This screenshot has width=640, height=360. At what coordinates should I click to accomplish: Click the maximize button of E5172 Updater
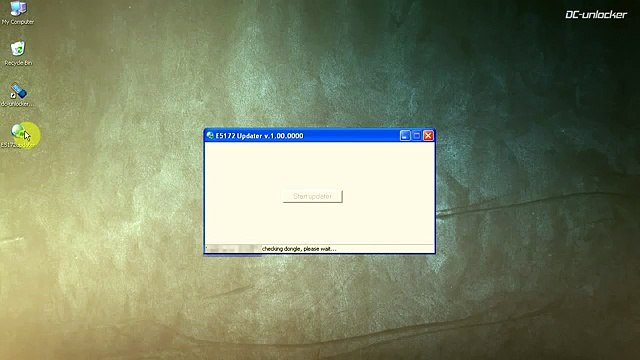coord(416,136)
